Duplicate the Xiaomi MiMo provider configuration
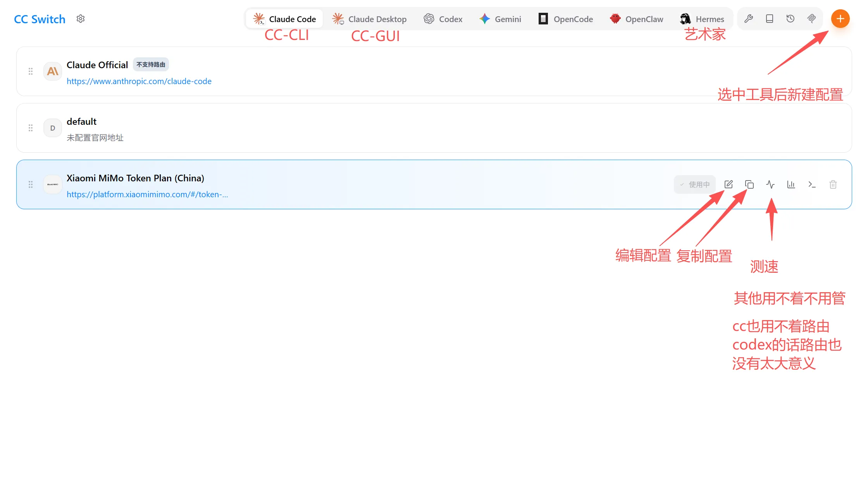Screen dimensions: 868x501 pos(749,184)
